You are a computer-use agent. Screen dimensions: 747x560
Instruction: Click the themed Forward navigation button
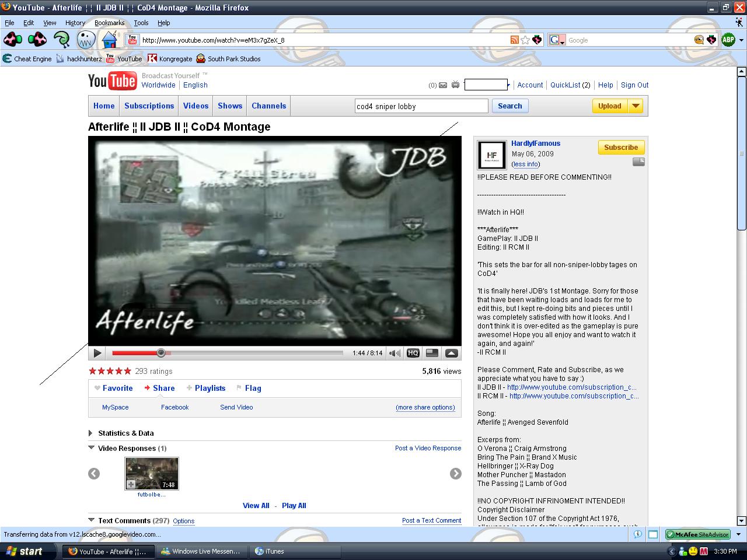point(37,40)
